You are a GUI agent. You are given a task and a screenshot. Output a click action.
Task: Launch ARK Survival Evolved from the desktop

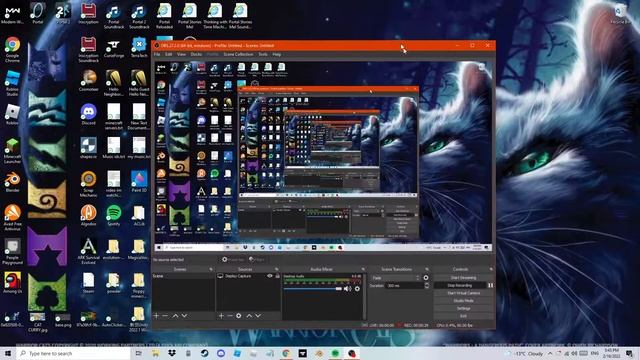click(89, 252)
